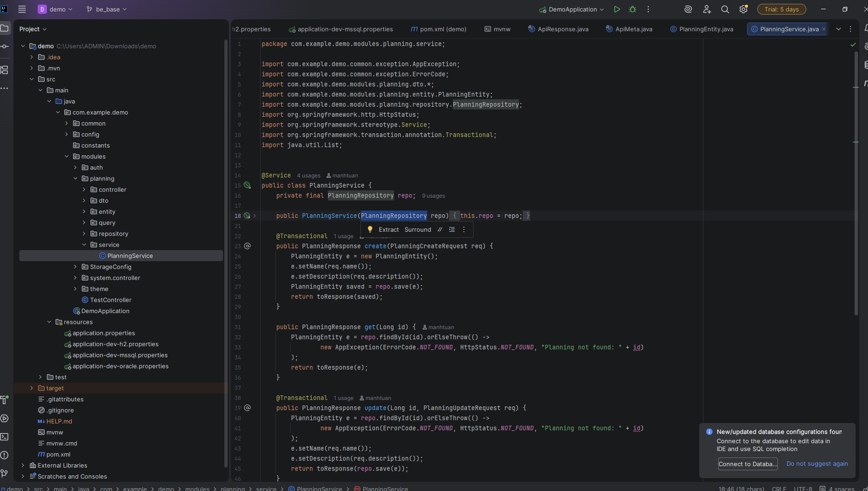Open the Code With Me user icon

(707, 9)
